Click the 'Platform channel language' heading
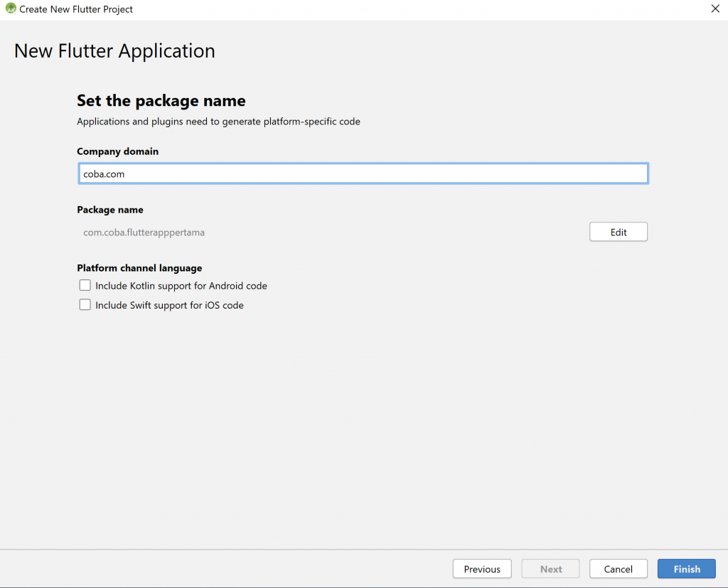728x588 pixels. tap(139, 268)
